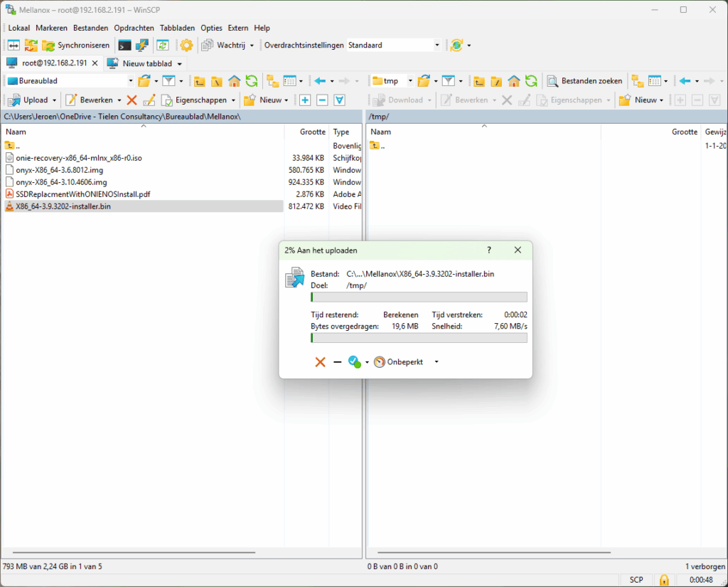Screen dimensions: 728x587
Task: Click the local panel horizontal scrollbar
Action: click(x=134, y=553)
